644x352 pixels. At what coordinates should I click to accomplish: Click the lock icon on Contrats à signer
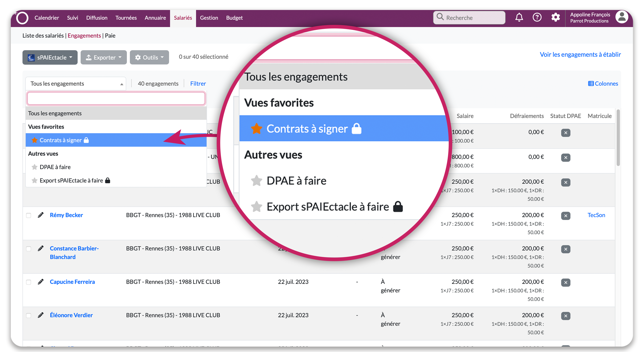(x=86, y=140)
